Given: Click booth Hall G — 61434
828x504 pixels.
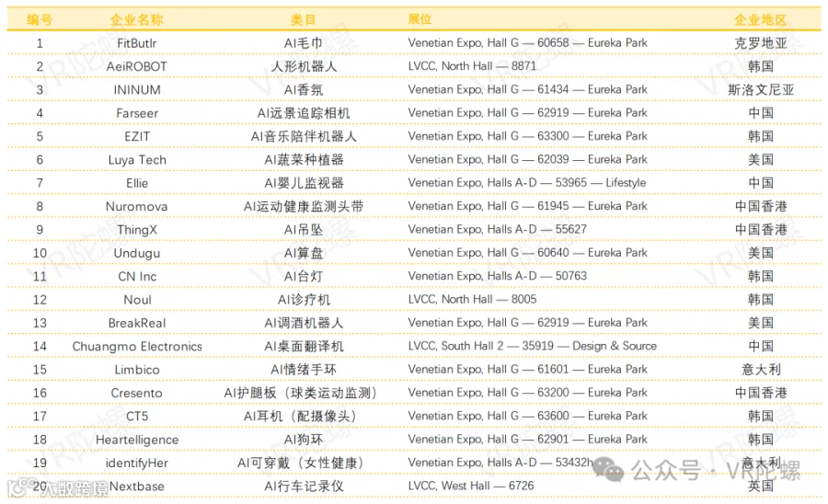Looking at the screenshot, I should click(528, 89).
